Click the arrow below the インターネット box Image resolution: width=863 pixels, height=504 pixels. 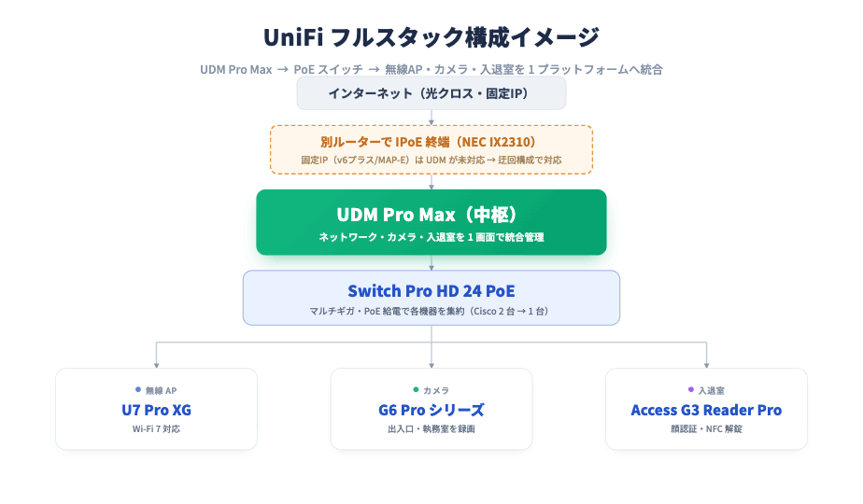point(431,118)
